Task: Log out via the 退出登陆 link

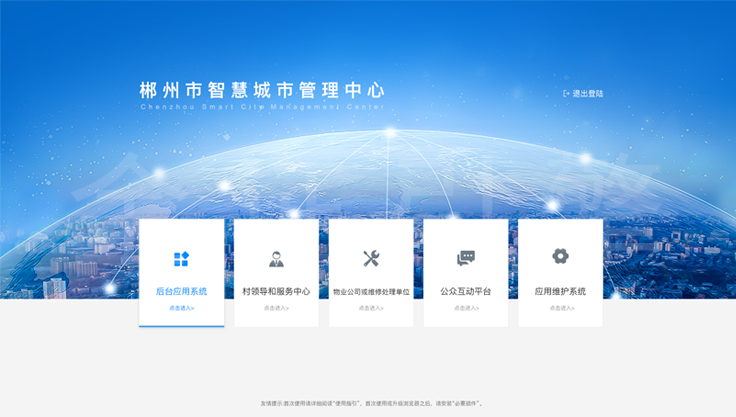Action: point(588,94)
